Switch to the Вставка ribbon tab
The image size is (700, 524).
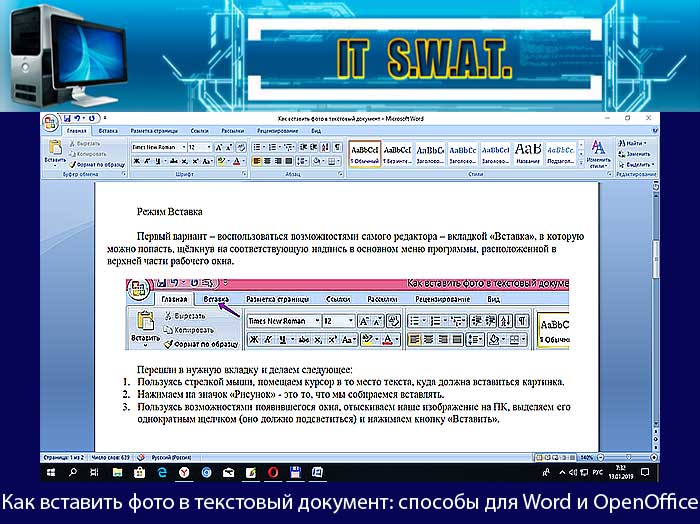pos(108,131)
